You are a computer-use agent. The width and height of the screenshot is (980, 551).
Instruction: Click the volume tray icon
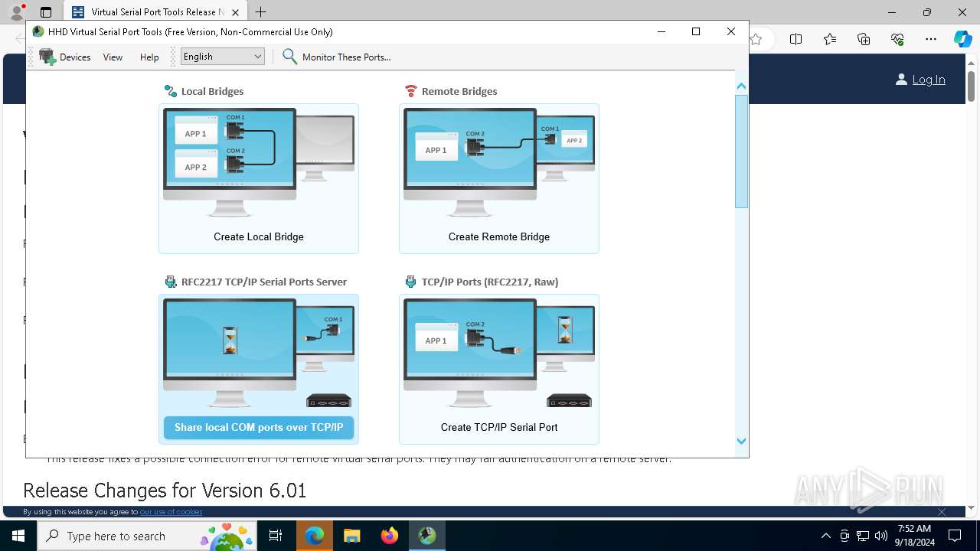point(881,536)
